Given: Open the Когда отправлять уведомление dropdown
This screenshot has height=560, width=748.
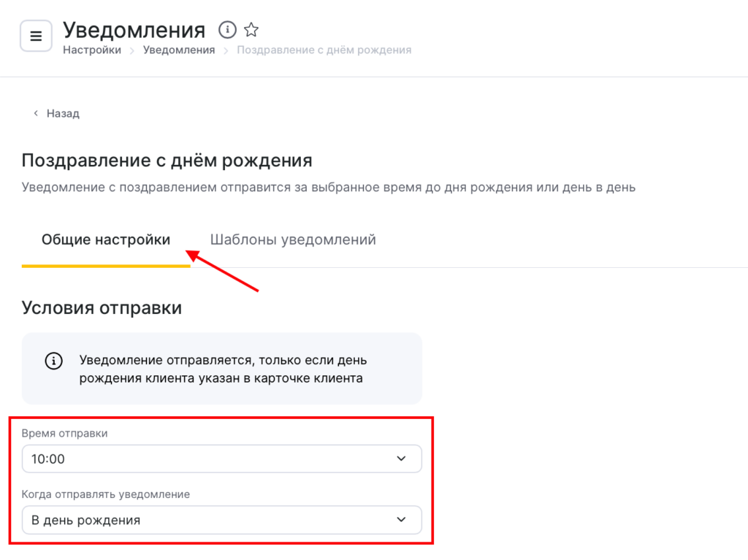Looking at the screenshot, I should (x=212, y=520).
